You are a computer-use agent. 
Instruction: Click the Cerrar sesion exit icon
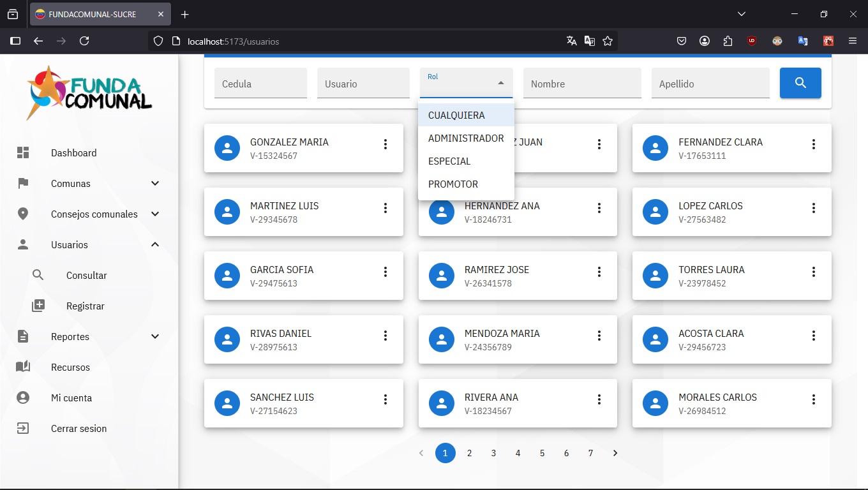pos(23,428)
